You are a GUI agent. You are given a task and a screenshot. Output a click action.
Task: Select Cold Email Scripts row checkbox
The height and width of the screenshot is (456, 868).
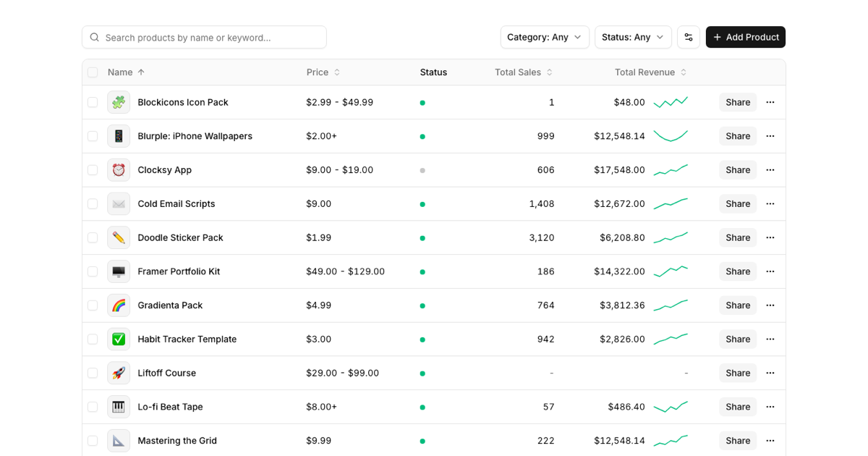(x=93, y=203)
